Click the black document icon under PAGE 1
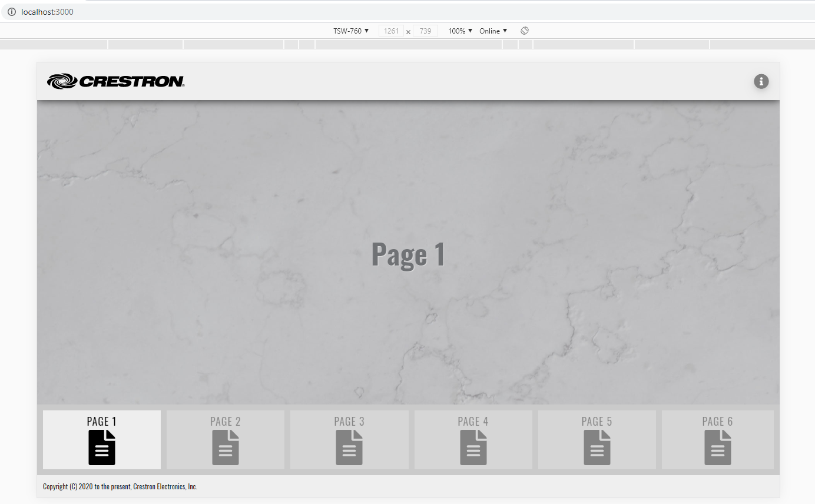Screen dimensions: 815x504 tap(102, 447)
